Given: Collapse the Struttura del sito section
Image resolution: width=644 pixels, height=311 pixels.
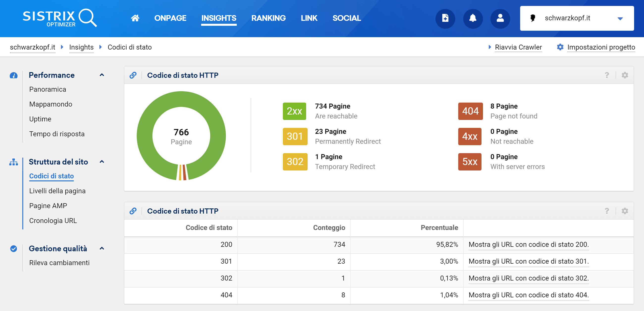Looking at the screenshot, I should (102, 162).
